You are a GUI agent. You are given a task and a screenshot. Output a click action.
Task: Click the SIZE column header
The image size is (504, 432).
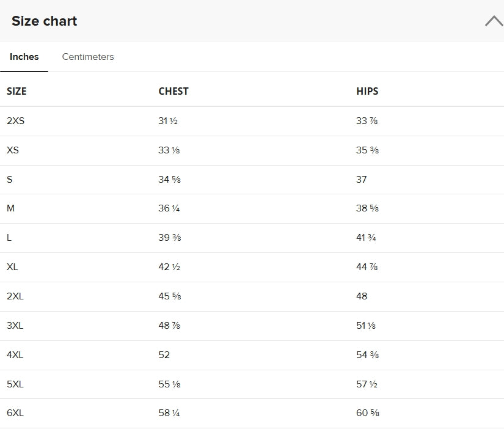(x=16, y=91)
